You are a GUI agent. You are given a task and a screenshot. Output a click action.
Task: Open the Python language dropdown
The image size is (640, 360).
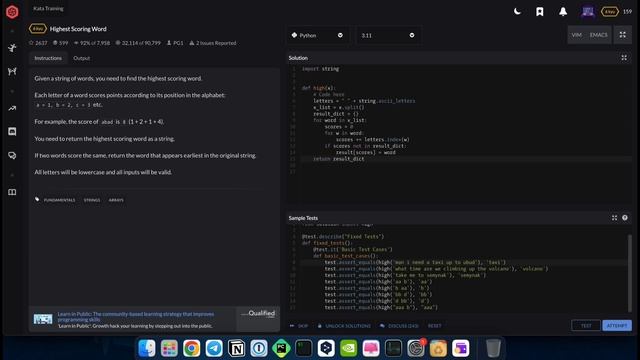coord(317,36)
